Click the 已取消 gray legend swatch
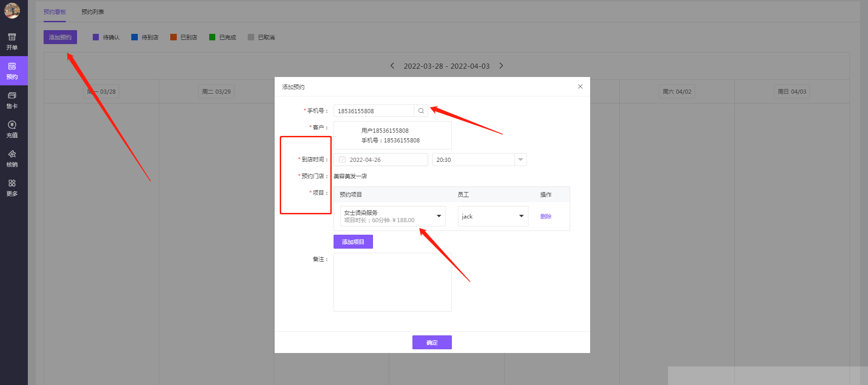Image resolution: width=868 pixels, height=385 pixels. coord(251,37)
